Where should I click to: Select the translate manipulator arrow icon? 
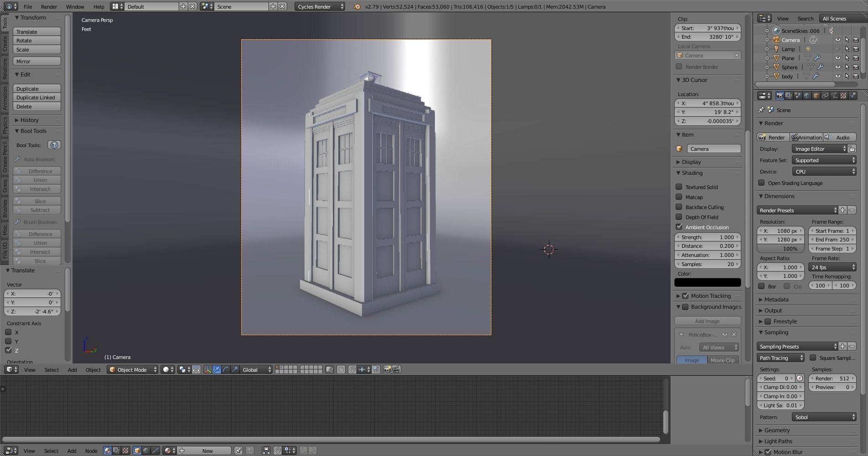tap(217, 369)
